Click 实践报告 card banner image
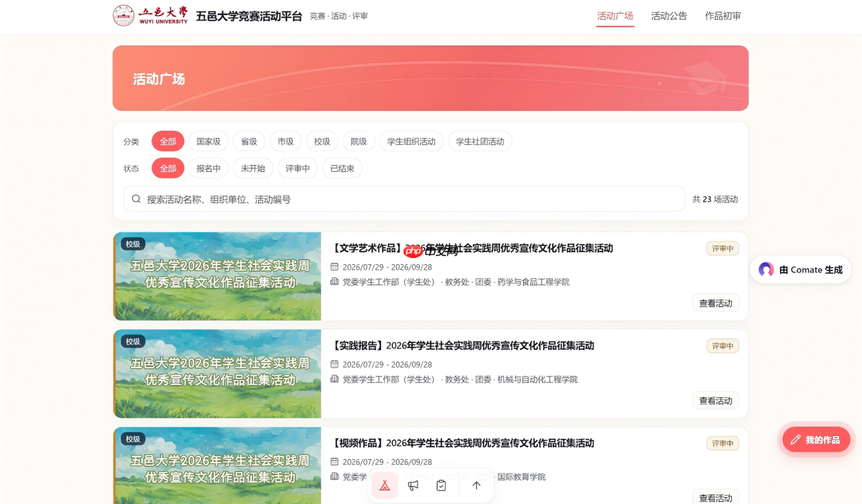This screenshot has width=862, height=504. point(217,374)
